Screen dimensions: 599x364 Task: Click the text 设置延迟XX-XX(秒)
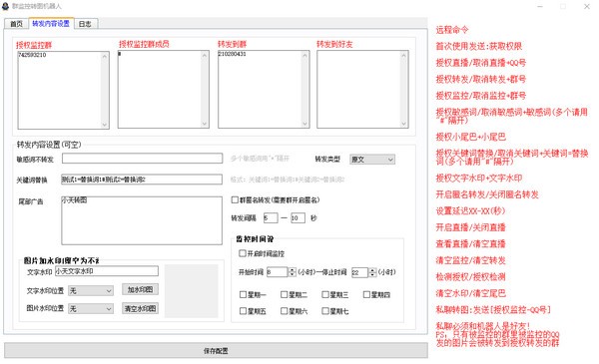tap(470, 211)
